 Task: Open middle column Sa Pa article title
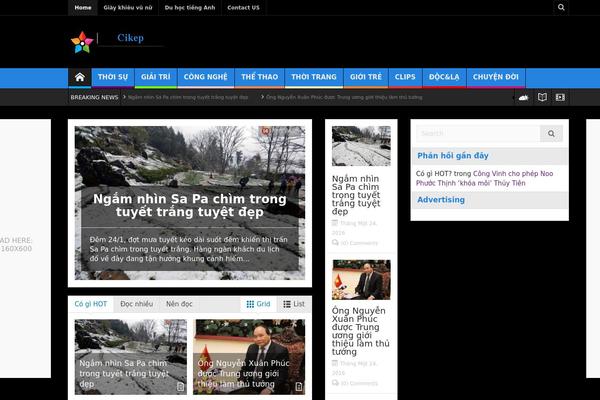pyautogui.click(x=356, y=195)
